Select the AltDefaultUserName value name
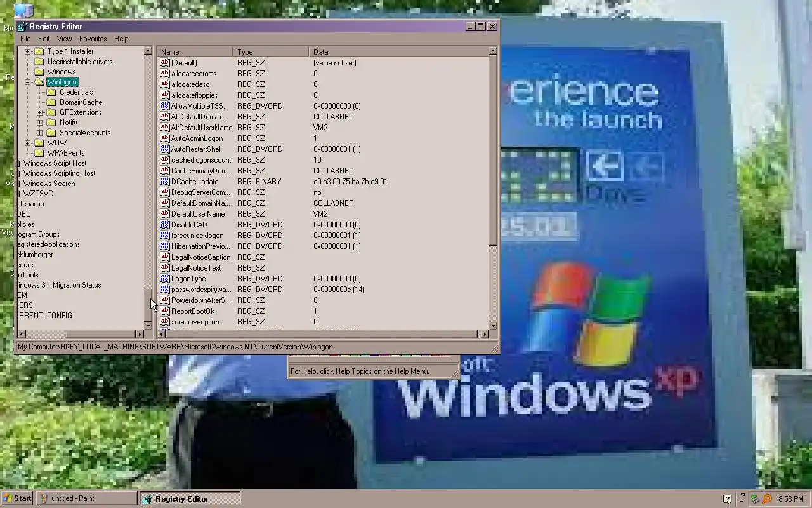Viewport: 812px width, 508px height. 202,127
